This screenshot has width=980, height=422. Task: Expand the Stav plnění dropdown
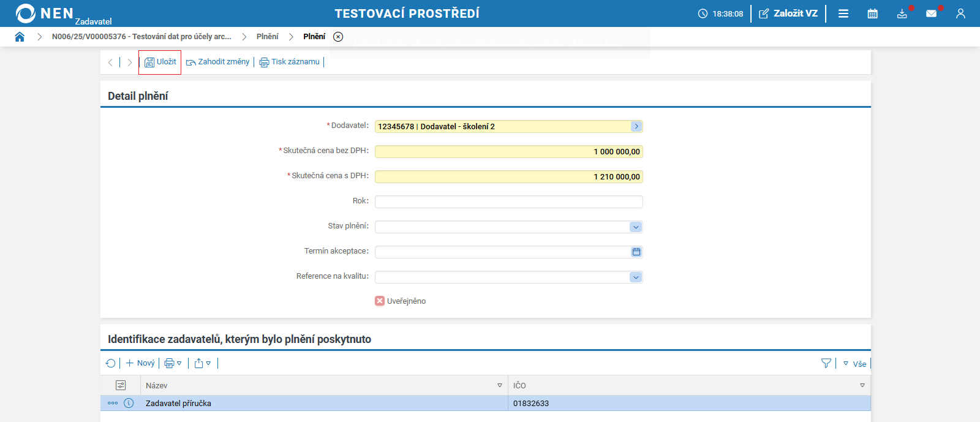click(x=636, y=227)
